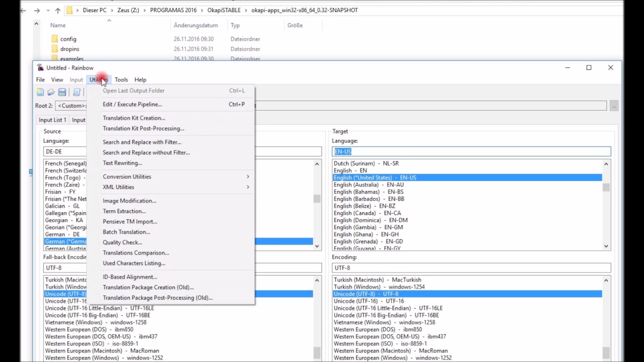Viewport: 644px width, 362px height.
Task: Click source encoding list scroll-up arrow
Action: point(317,281)
